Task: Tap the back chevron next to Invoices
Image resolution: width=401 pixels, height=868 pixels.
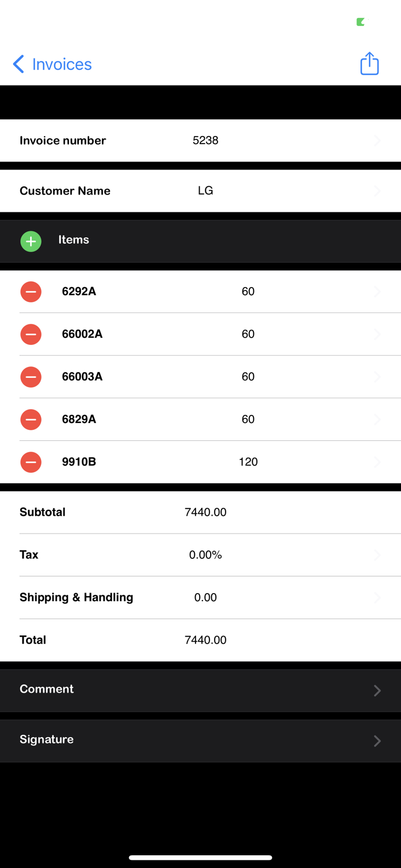Action: pyautogui.click(x=17, y=64)
